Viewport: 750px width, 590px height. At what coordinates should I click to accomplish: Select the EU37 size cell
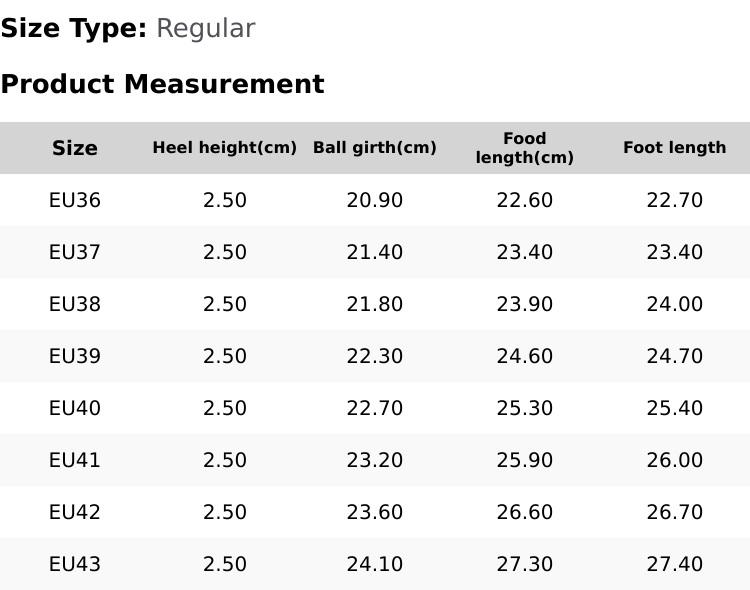point(75,252)
